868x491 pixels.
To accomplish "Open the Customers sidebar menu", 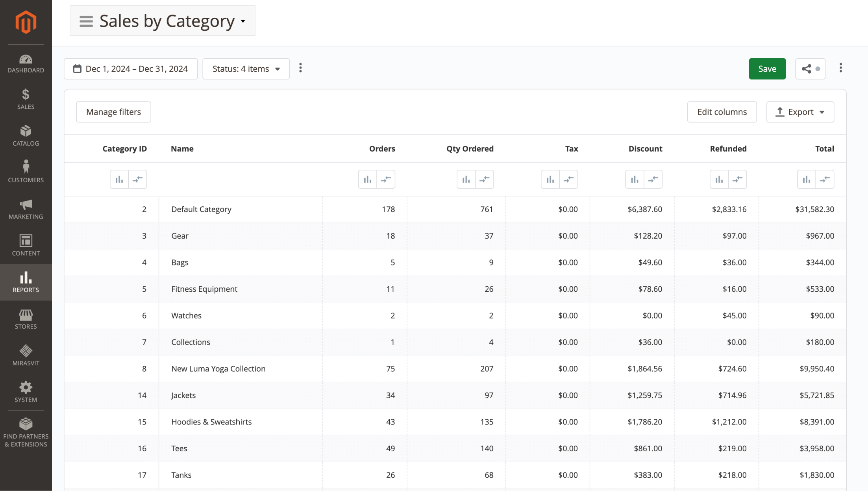I will click(26, 172).
